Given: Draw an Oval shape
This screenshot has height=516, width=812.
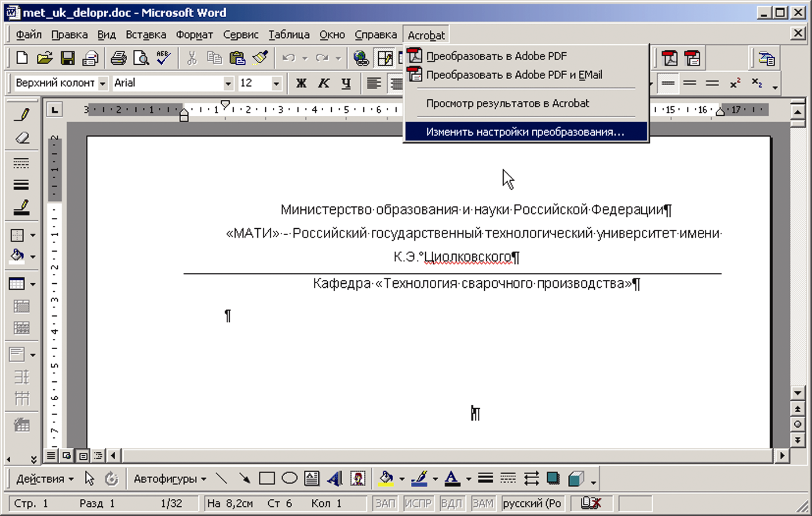Looking at the screenshot, I should click(x=289, y=478).
